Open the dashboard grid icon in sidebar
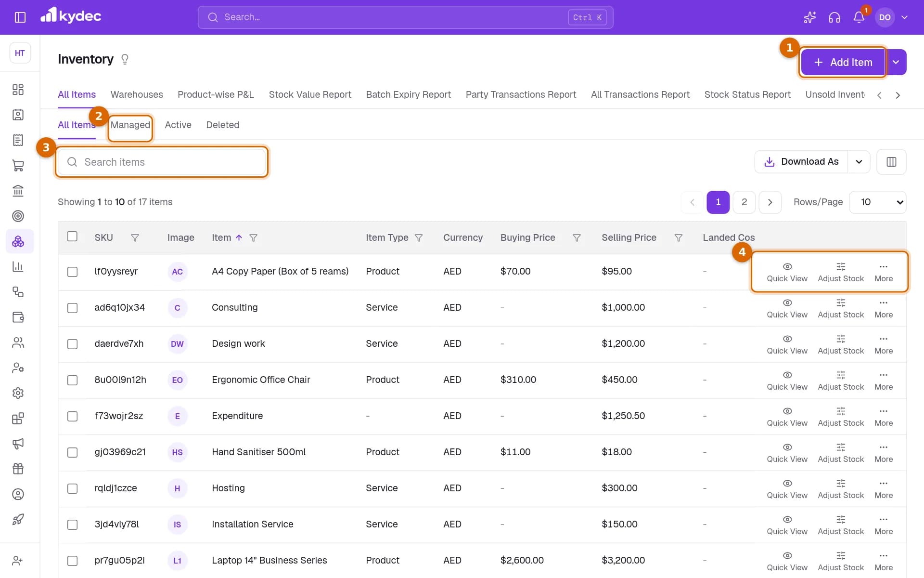This screenshot has width=924, height=578. click(x=18, y=90)
